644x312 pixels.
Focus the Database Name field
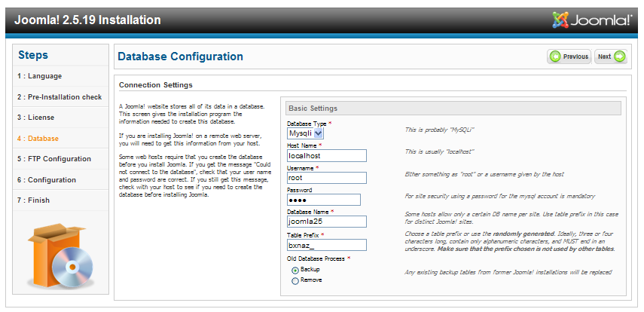click(326, 222)
